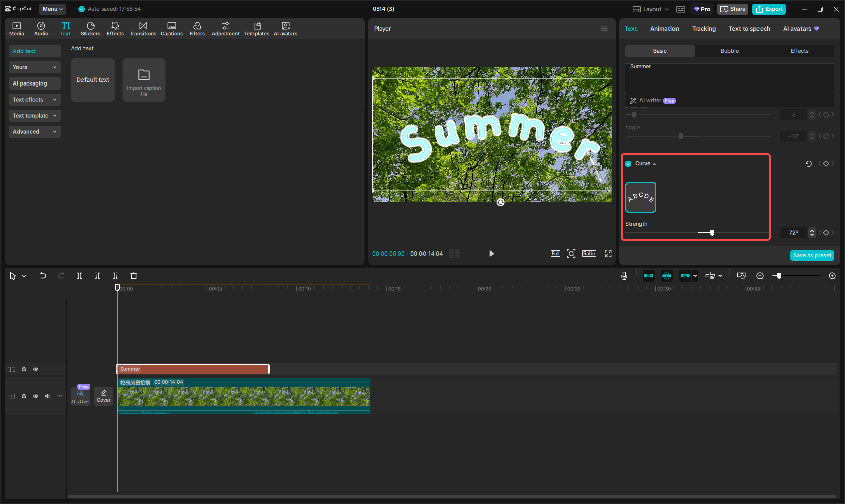Viewport: 845px width, 504px height.
Task: Open the Captions panel
Action: 172,28
